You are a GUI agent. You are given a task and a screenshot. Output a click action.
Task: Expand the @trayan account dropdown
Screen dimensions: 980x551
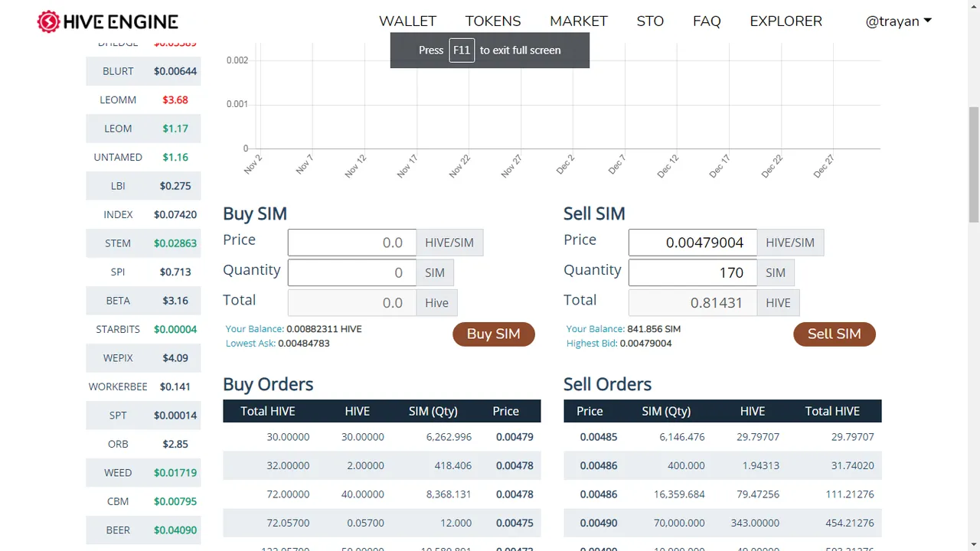coord(899,21)
